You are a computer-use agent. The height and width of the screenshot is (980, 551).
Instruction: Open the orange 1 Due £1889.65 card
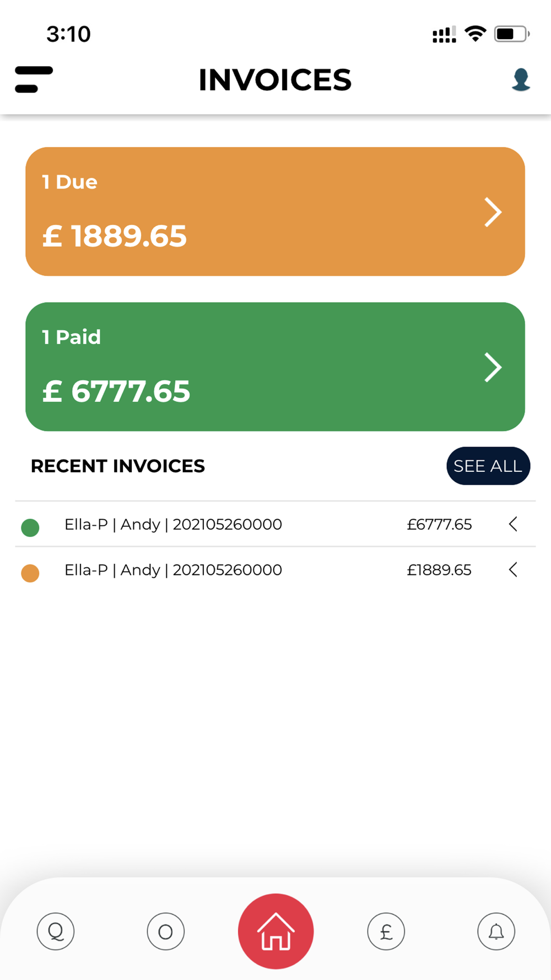point(275,212)
